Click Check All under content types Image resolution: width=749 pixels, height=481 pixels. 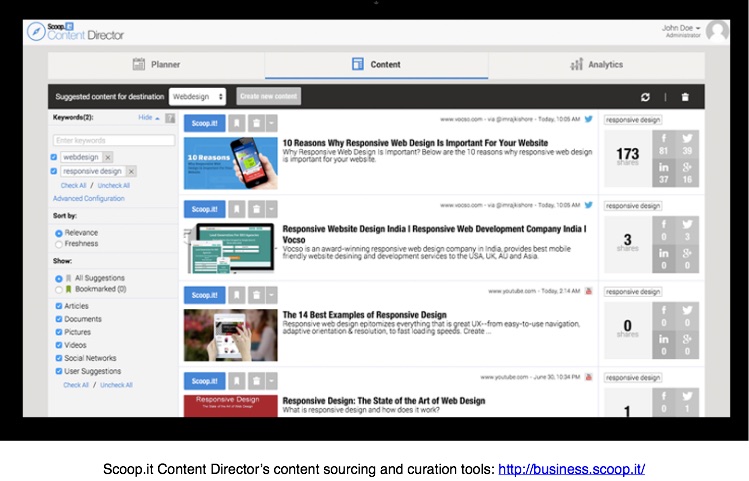point(76,385)
